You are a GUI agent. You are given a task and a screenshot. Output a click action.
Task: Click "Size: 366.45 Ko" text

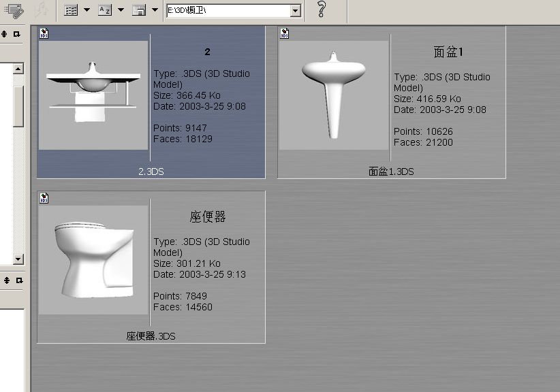click(x=187, y=95)
